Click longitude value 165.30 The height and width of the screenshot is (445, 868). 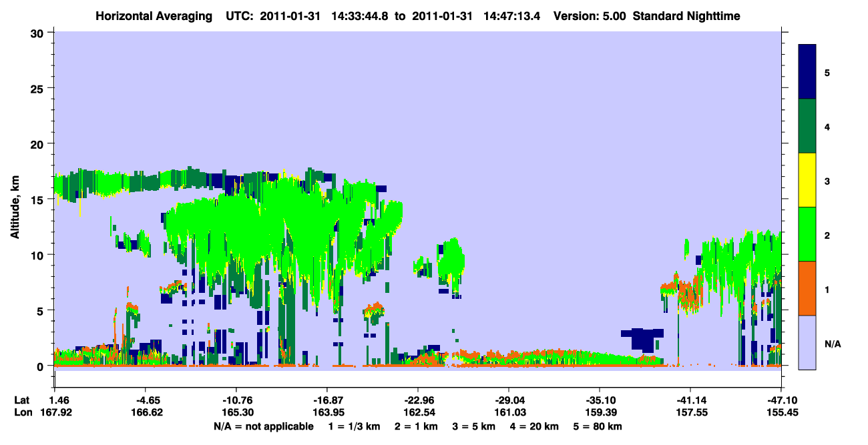[x=236, y=413]
